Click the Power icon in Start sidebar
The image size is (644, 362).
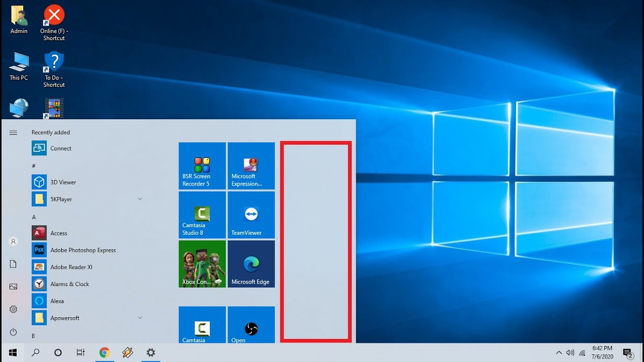tap(14, 332)
